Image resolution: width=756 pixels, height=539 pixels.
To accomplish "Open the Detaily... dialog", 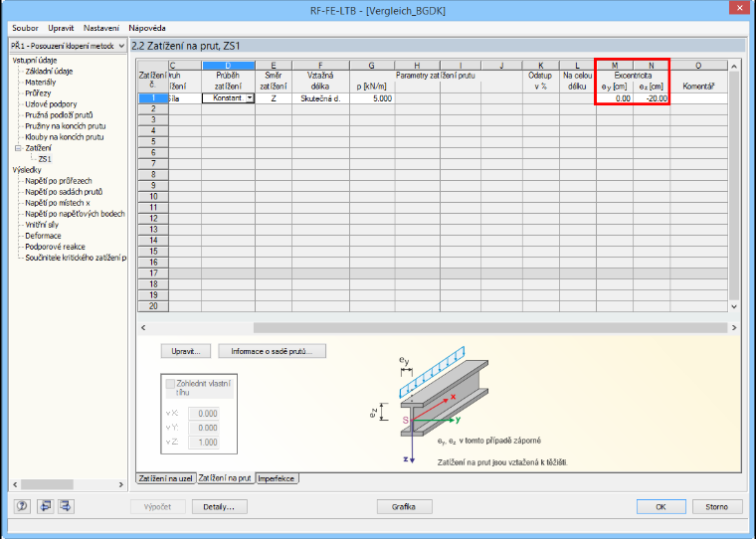I will 220,507.
